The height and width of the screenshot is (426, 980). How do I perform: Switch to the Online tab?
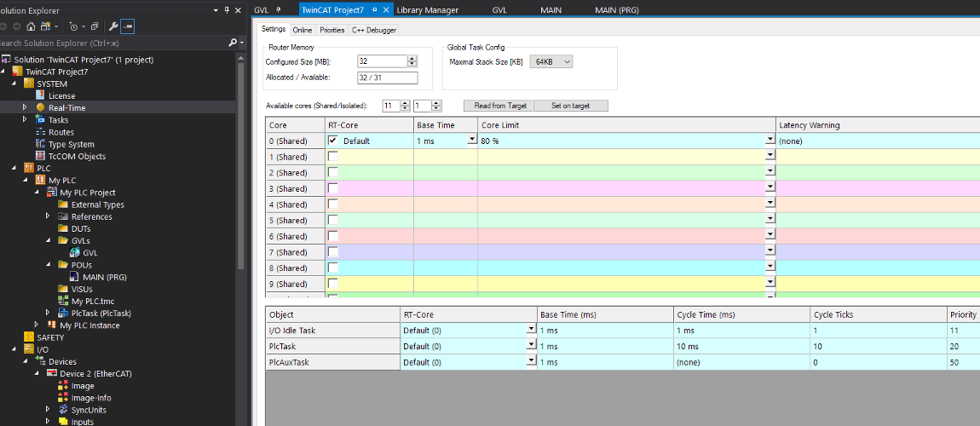click(303, 30)
